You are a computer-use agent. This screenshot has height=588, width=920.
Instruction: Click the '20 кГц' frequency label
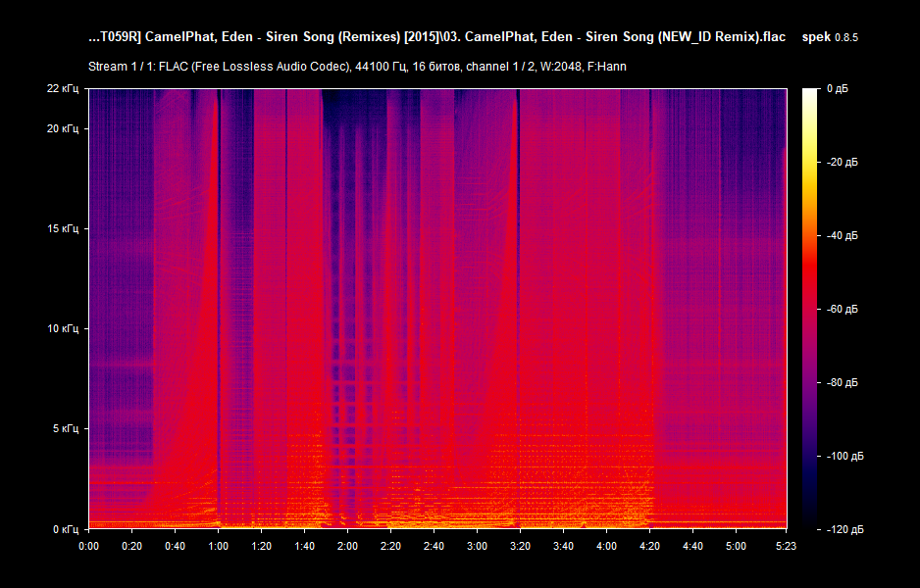click(62, 129)
